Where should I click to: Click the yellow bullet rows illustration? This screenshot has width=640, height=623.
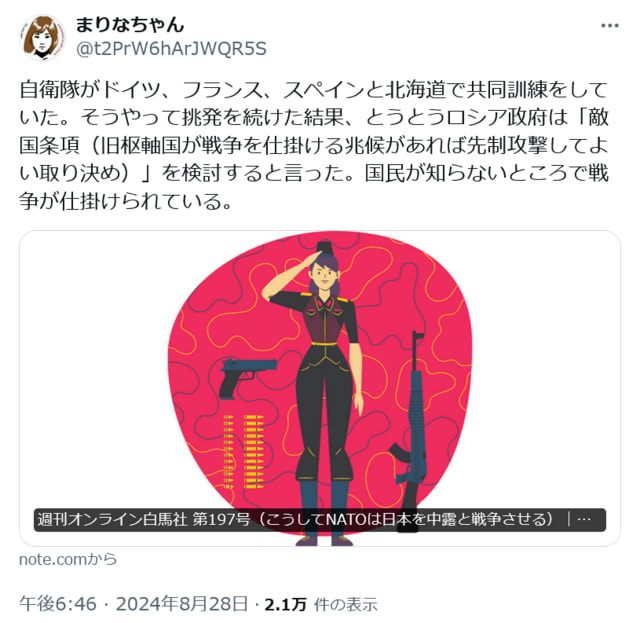[244, 452]
